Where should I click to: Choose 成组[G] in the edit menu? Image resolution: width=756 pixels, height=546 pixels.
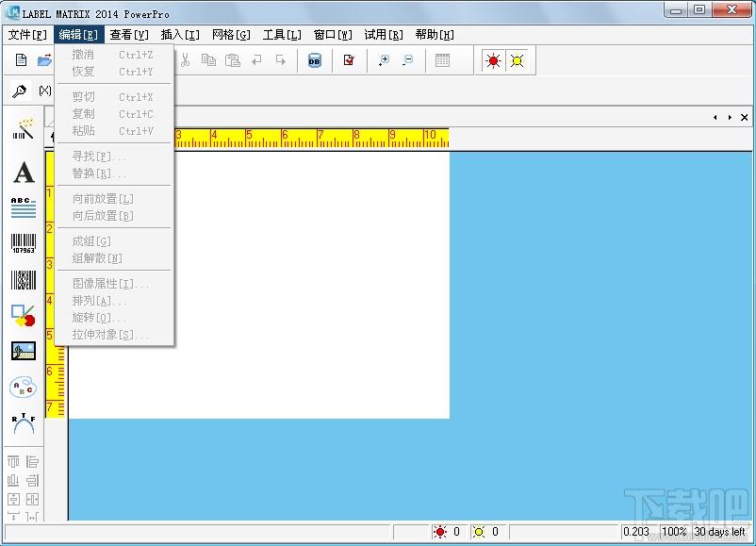click(x=114, y=241)
